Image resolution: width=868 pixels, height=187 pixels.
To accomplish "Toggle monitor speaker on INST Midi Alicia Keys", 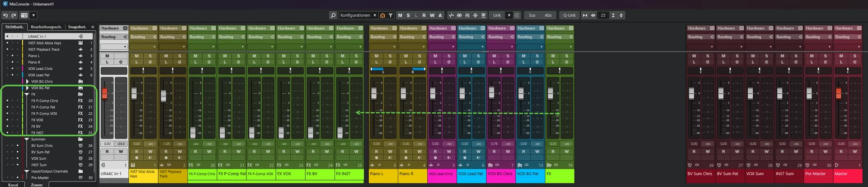I will [150, 158].
